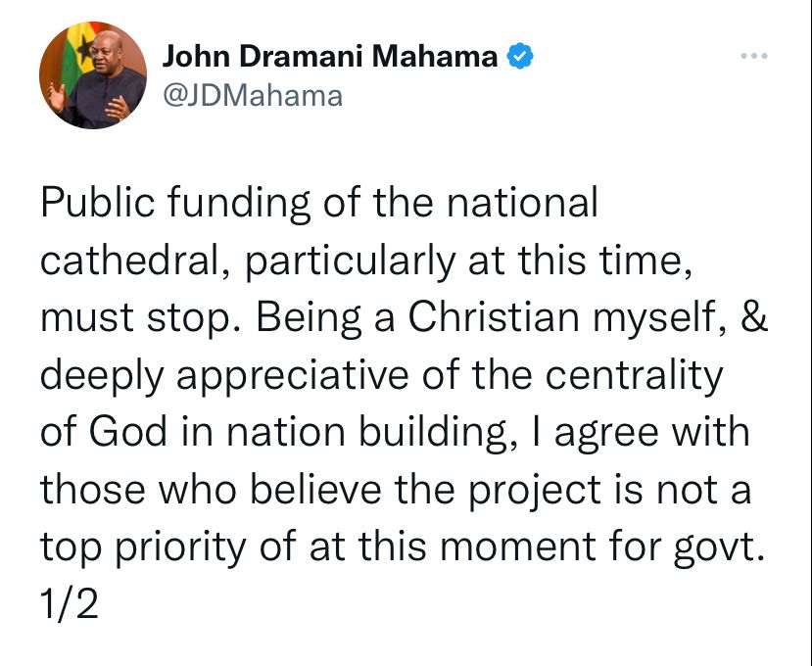Click the blue verified checkmark badge
812x666 pixels.
pos(519,56)
